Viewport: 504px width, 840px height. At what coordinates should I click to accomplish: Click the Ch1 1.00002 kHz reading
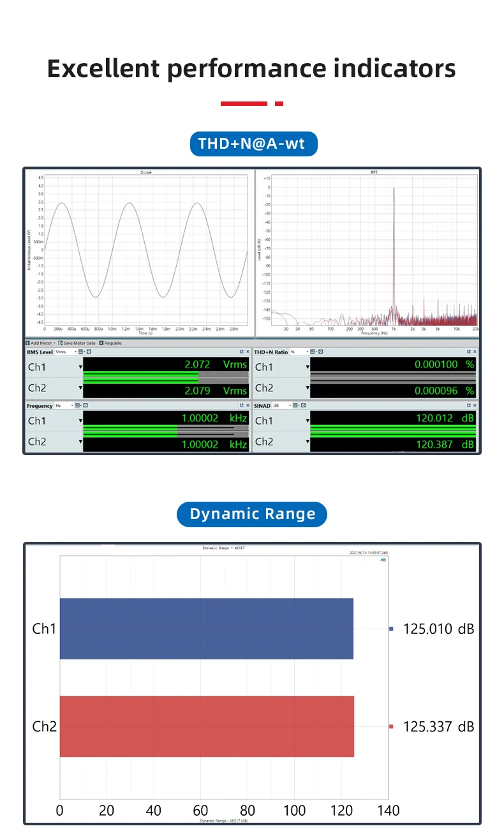point(214,418)
